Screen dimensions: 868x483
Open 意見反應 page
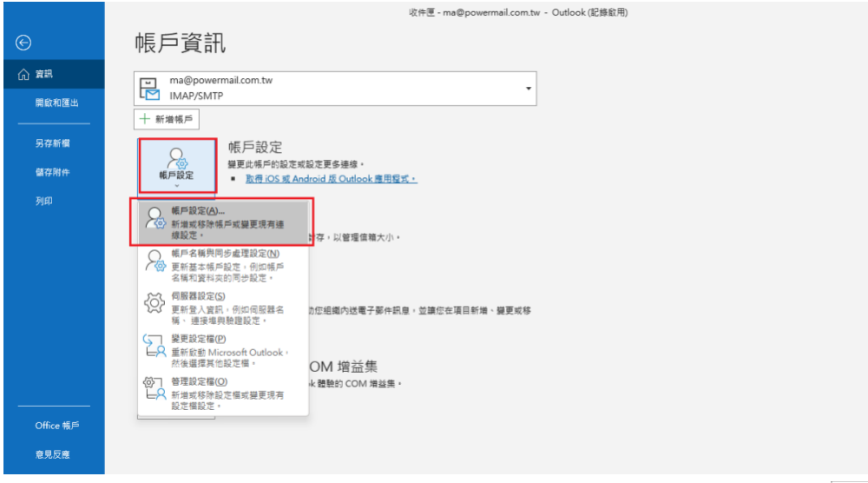point(53,454)
